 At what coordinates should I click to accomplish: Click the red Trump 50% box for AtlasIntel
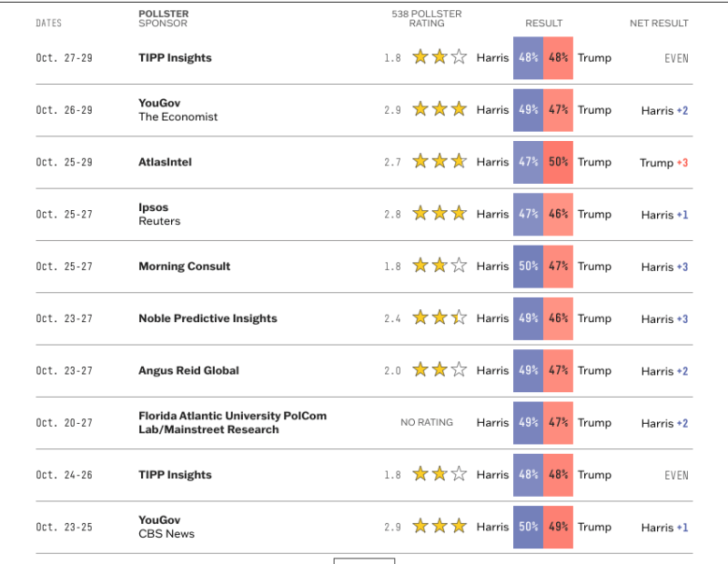click(558, 162)
